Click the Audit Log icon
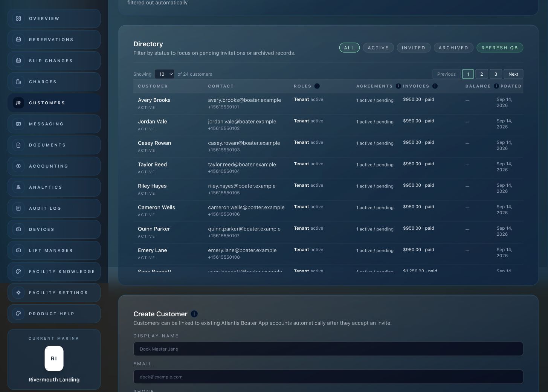The height and width of the screenshot is (392, 548). click(x=18, y=208)
